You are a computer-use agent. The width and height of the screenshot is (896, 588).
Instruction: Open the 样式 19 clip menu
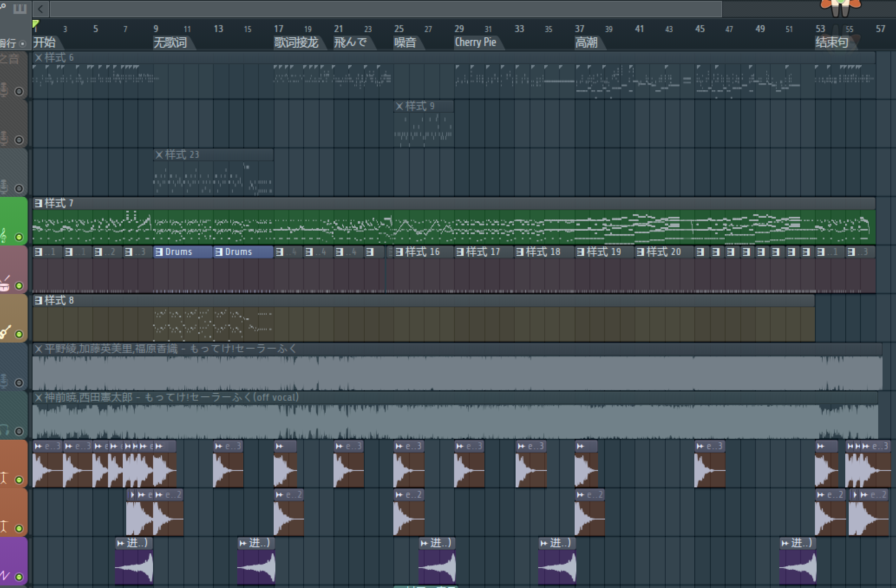pyautogui.click(x=580, y=252)
